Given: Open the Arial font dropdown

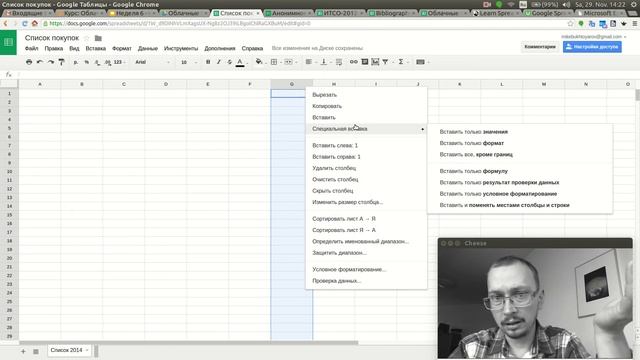Looking at the screenshot, I should click(152, 62).
